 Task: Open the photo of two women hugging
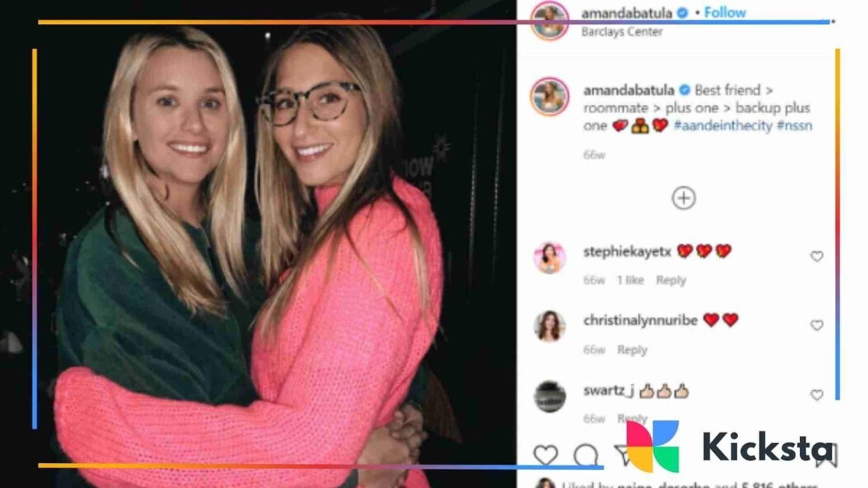pyautogui.click(x=258, y=244)
